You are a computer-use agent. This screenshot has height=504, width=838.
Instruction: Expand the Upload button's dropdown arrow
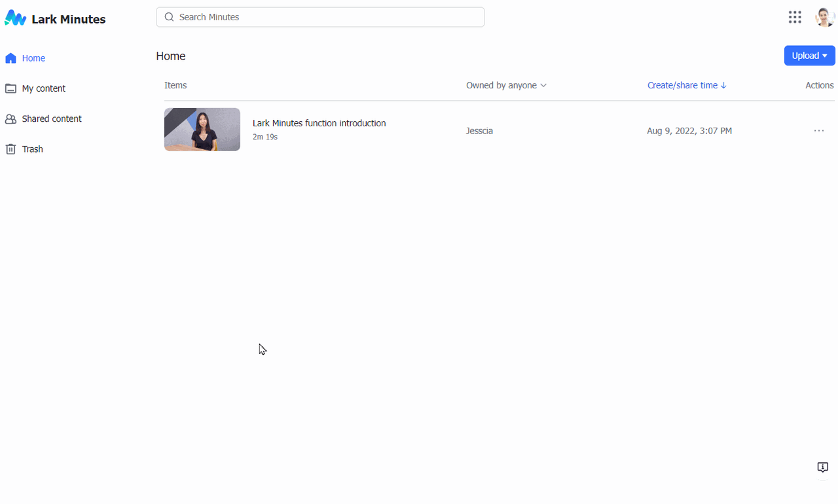click(825, 56)
